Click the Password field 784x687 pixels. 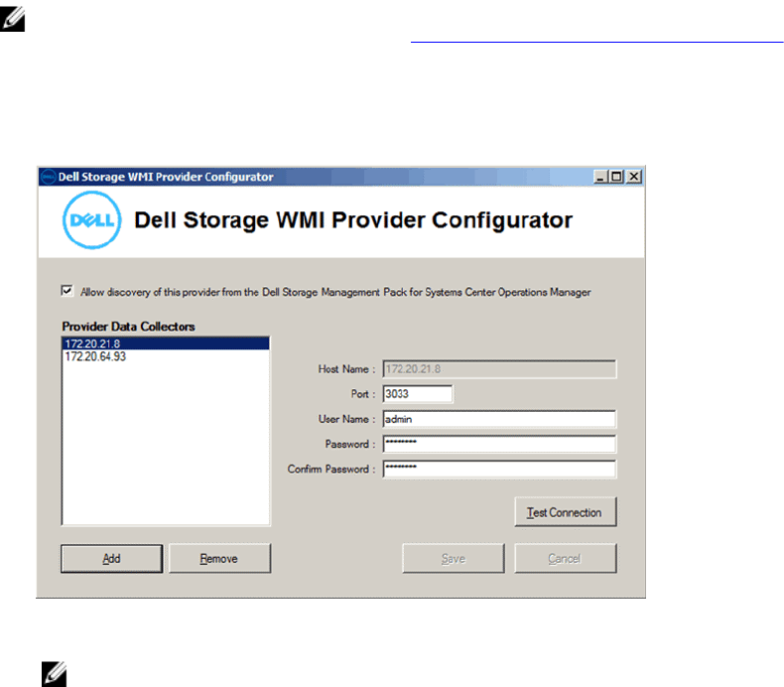[x=499, y=444]
